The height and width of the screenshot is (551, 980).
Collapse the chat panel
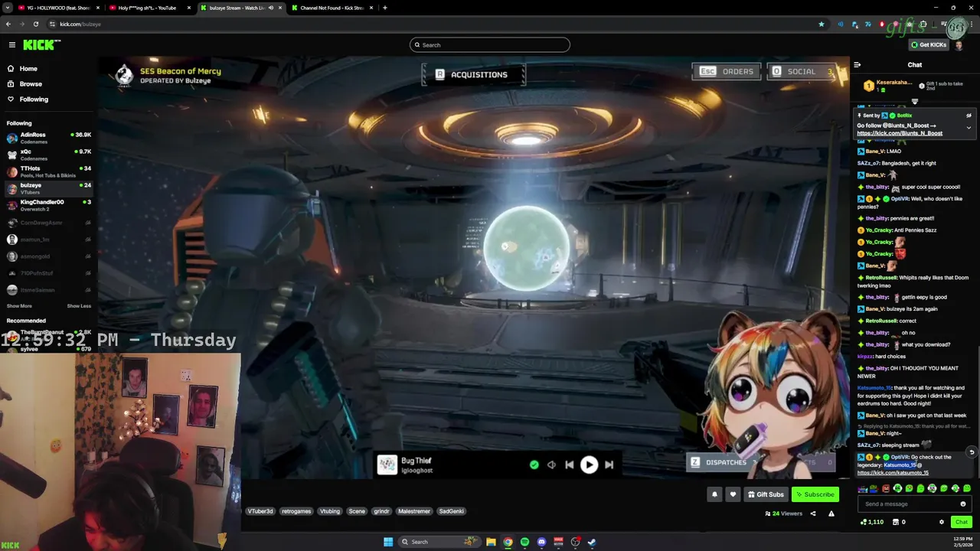[857, 65]
